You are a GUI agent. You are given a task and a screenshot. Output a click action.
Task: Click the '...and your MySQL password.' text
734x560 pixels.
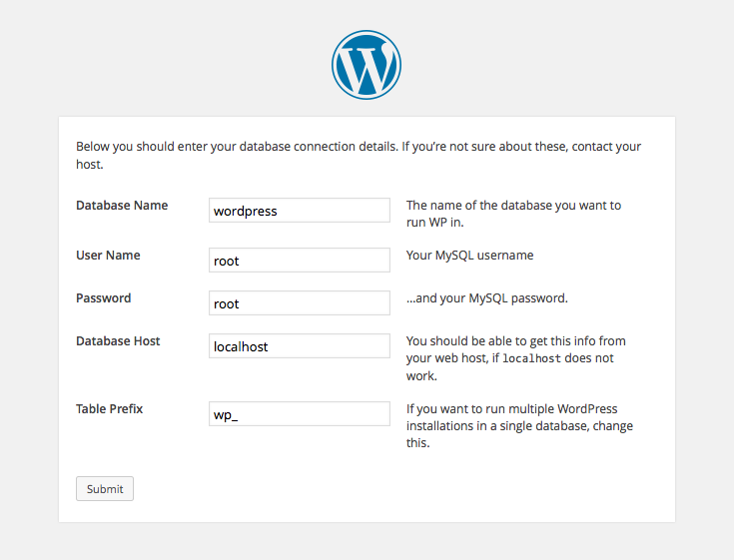[487, 298]
